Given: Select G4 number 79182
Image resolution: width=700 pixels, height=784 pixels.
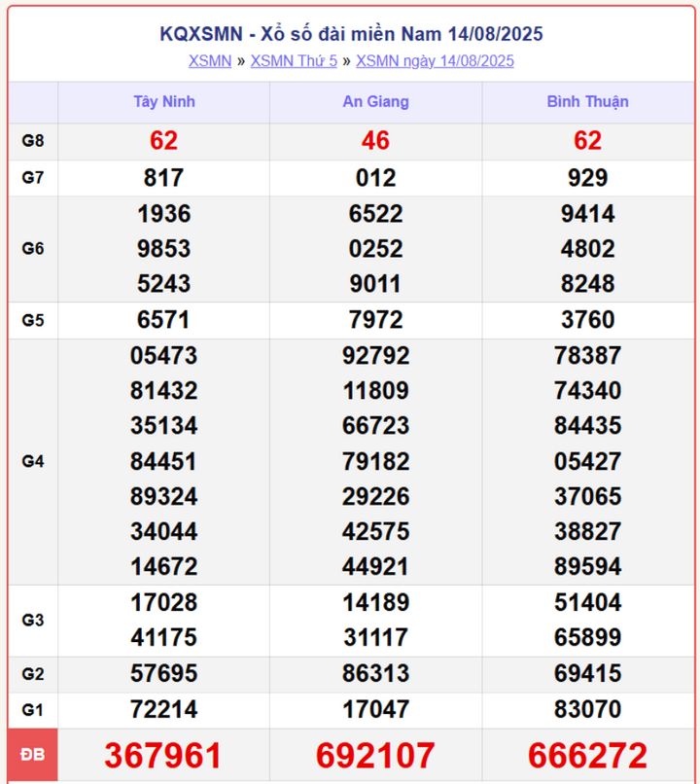Looking at the screenshot, I should pyautogui.click(x=375, y=461).
